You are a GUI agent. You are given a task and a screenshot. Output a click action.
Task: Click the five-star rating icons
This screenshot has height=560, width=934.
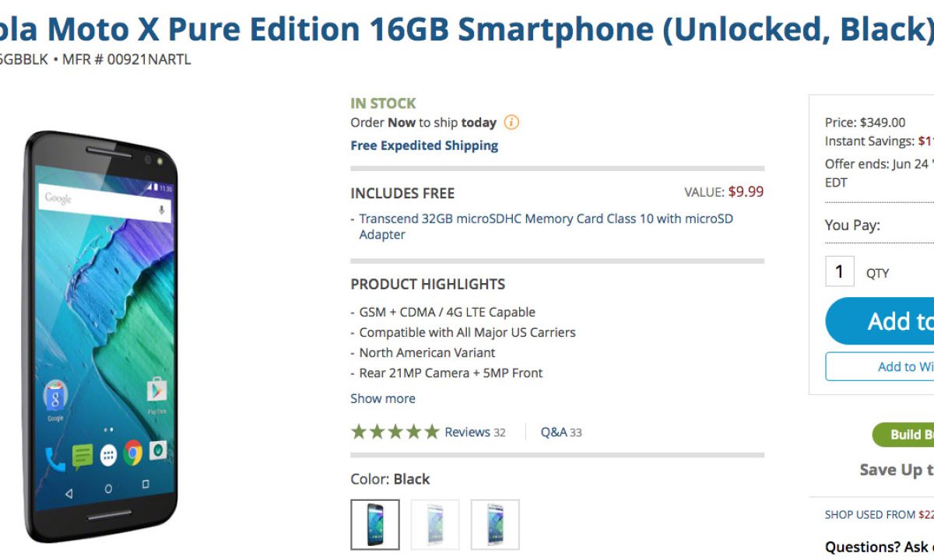click(x=395, y=432)
